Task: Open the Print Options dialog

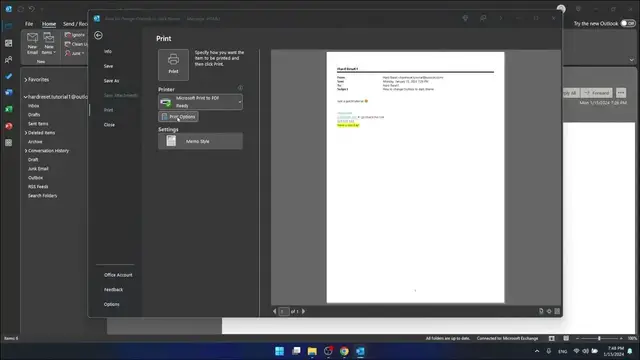Action: coord(178,117)
